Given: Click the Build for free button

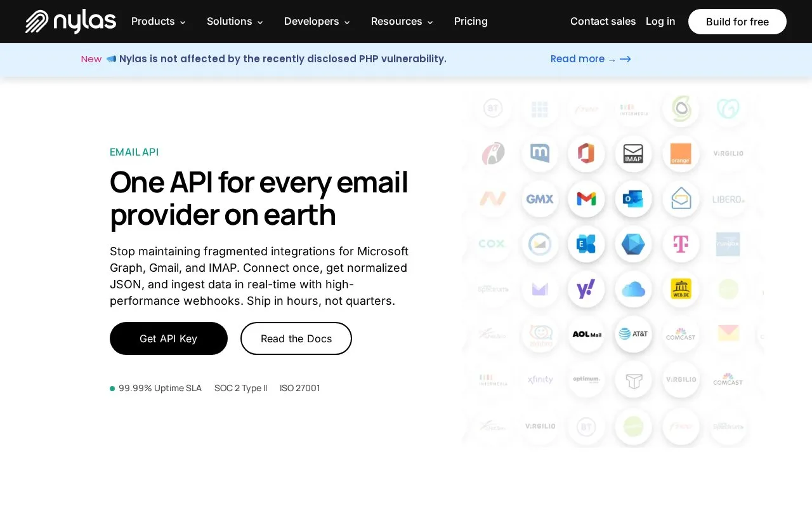Looking at the screenshot, I should click(x=737, y=22).
